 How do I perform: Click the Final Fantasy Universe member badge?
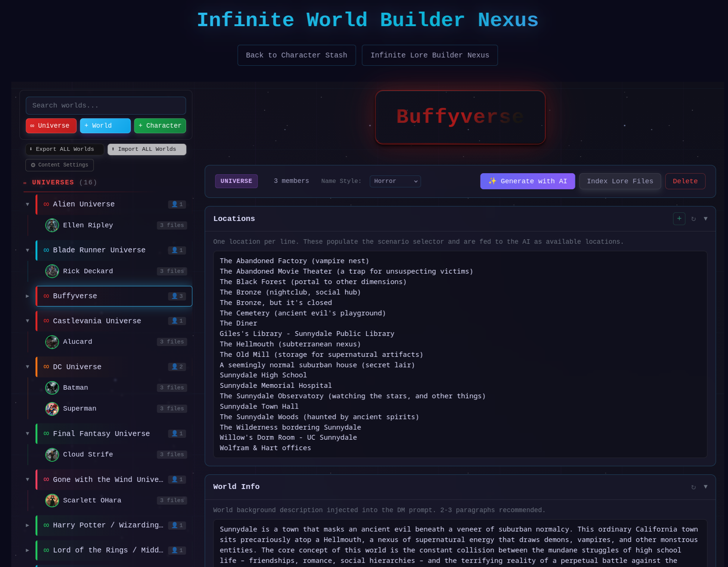tap(177, 433)
